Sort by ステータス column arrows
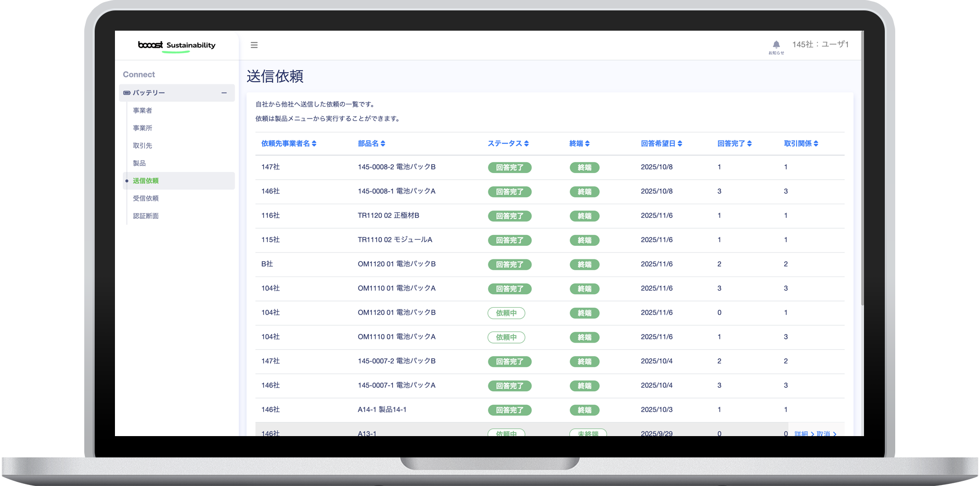Viewport: 980px width, 486px height. pos(526,143)
